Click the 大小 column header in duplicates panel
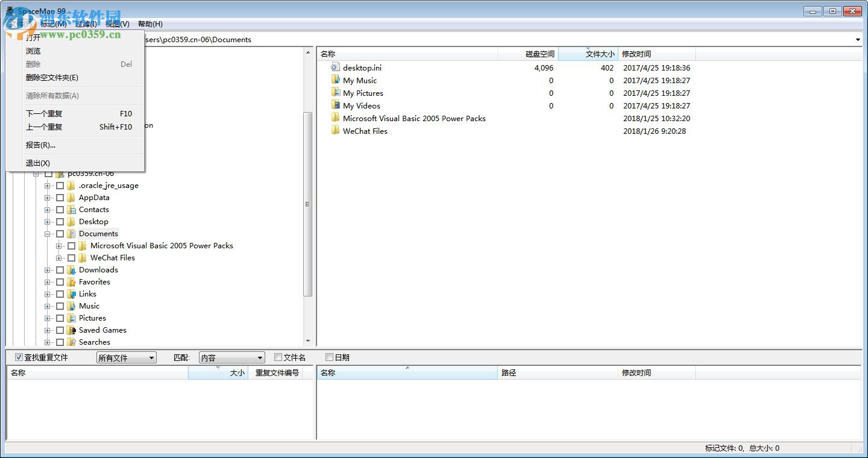This screenshot has width=868, height=458. tap(218, 373)
